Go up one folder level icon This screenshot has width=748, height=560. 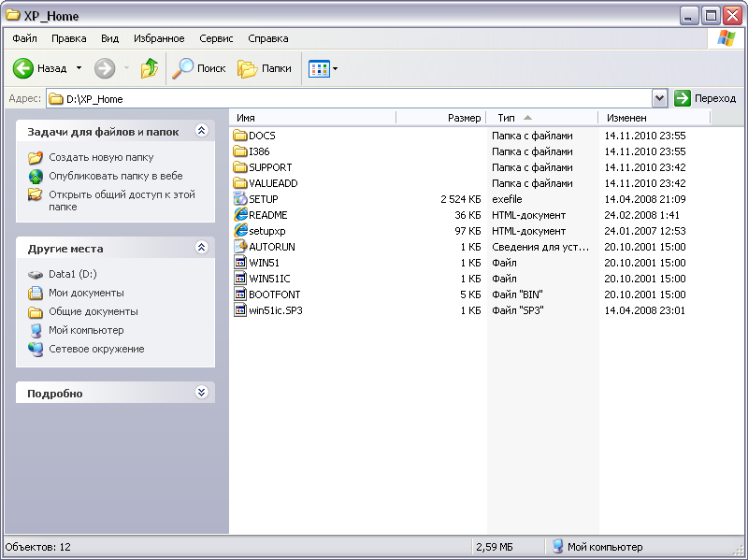[x=150, y=68]
